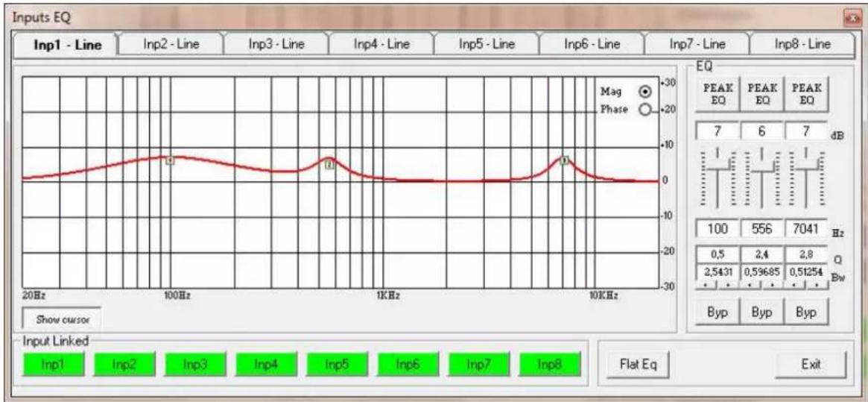Screen dimensions: 868x402
Task: Switch to the Inp8 - Line tab
Action: [802, 44]
